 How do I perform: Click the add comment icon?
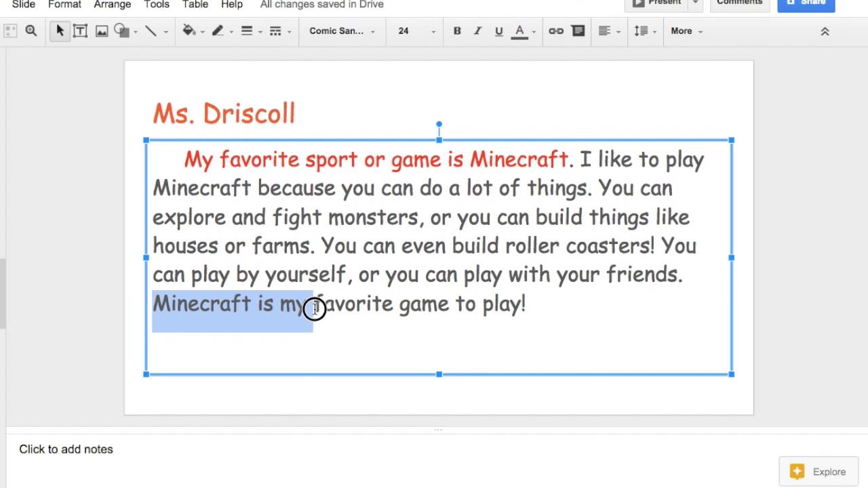(x=578, y=30)
